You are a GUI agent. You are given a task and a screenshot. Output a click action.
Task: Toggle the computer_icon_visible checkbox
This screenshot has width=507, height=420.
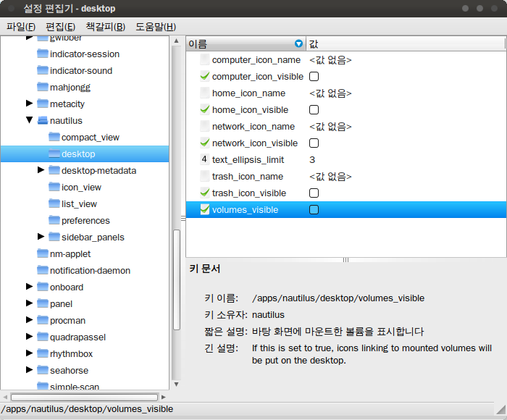coord(314,77)
